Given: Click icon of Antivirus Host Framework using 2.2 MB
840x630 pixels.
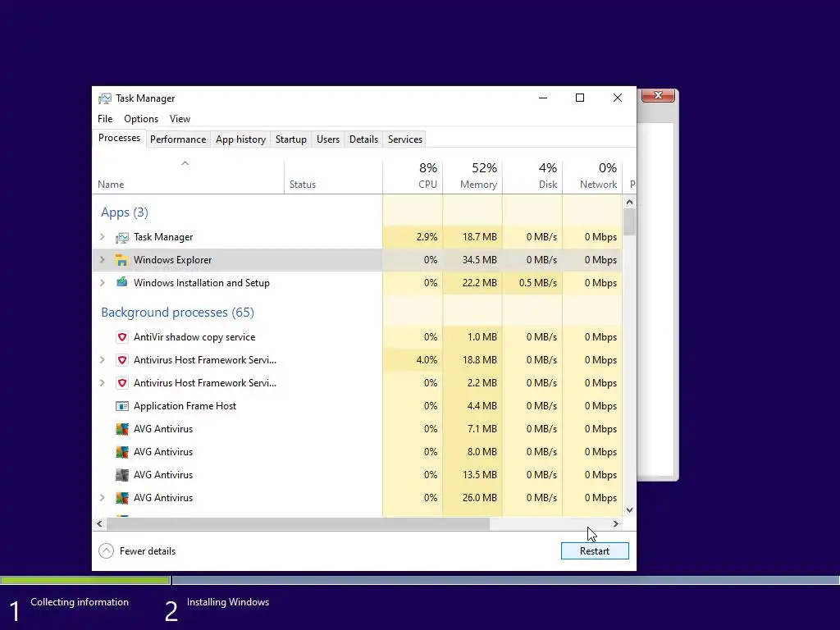Looking at the screenshot, I should coord(122,383).
